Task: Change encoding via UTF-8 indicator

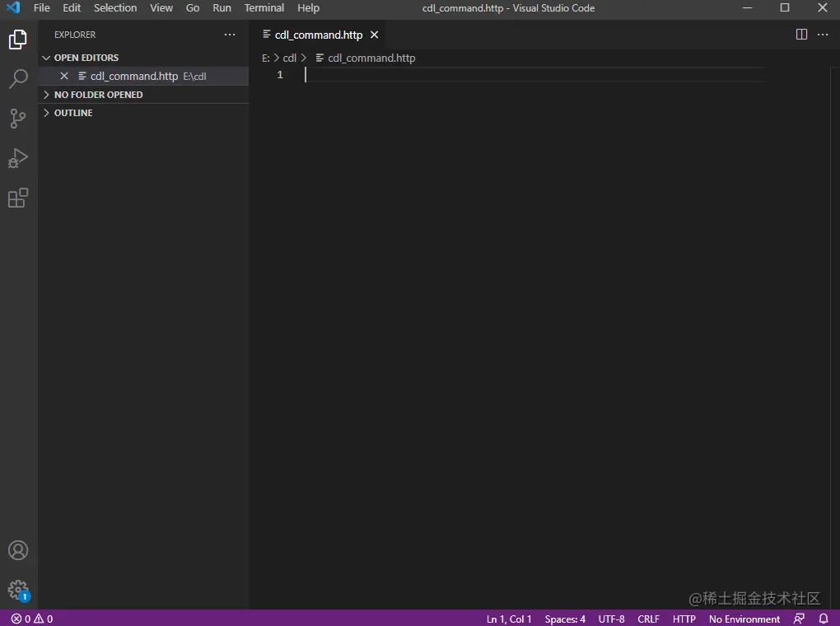Action: tap(611, 619)
